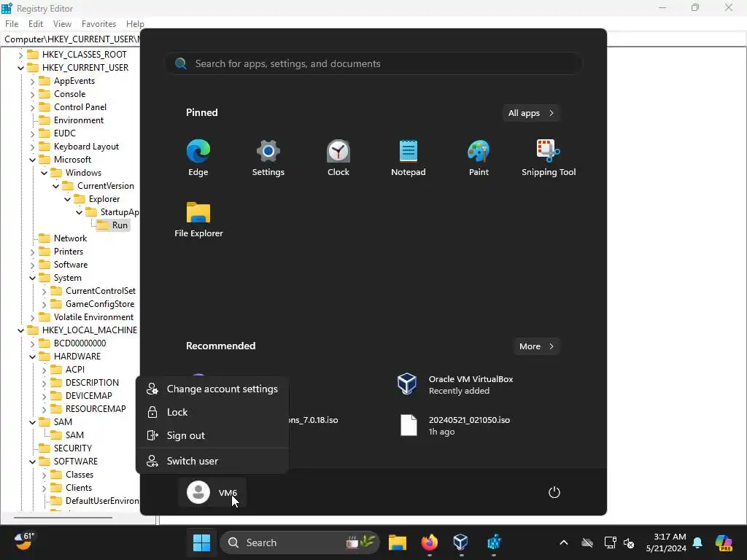Click the VM6 user profile avatar
The height and width of the screenshot is (560, 747).
tap(198, 492)
